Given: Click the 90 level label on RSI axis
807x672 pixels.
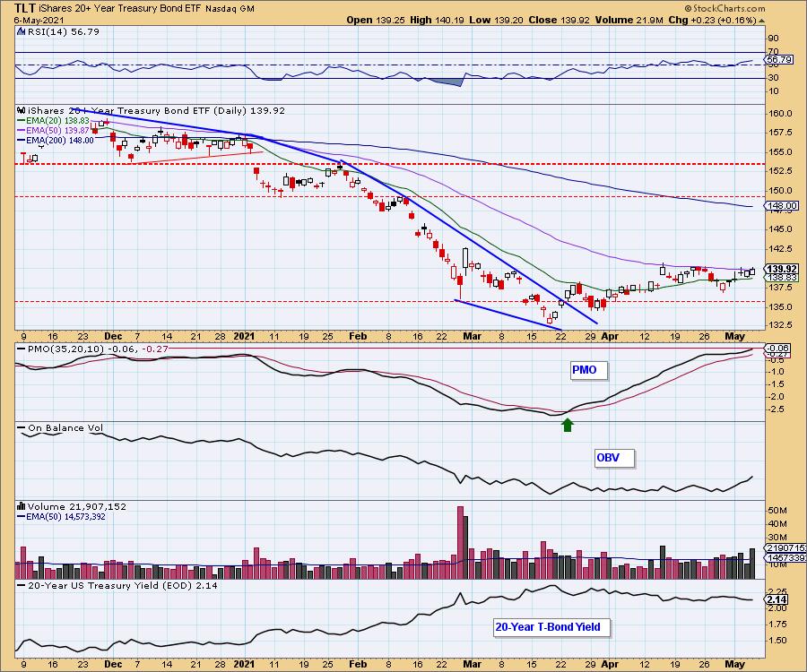Looking at the screenshot, I should point(773,38).
